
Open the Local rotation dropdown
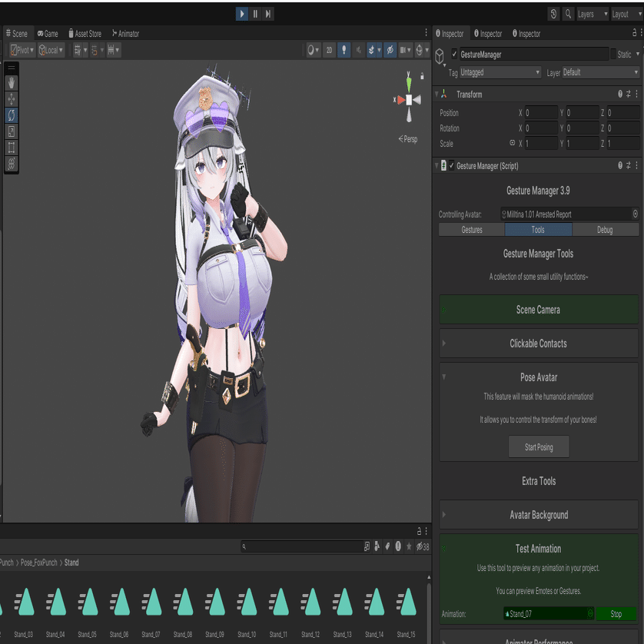[x=51, y=50]
